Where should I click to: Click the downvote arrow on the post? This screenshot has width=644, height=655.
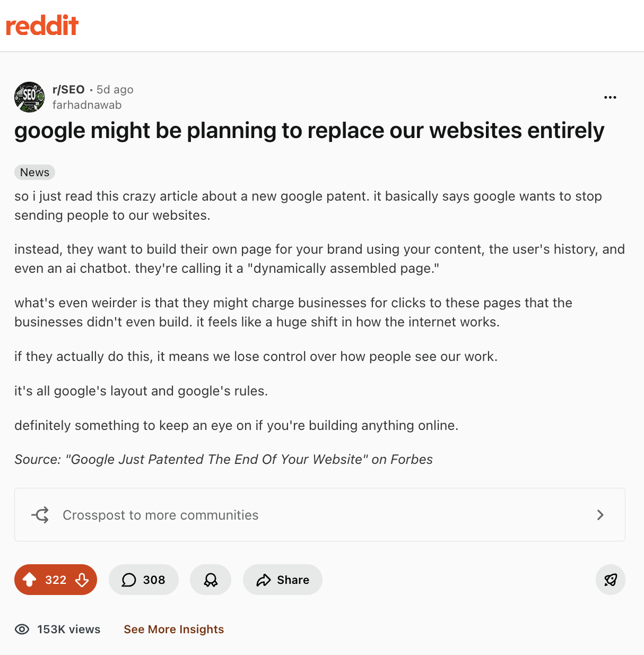pos(82,580)
